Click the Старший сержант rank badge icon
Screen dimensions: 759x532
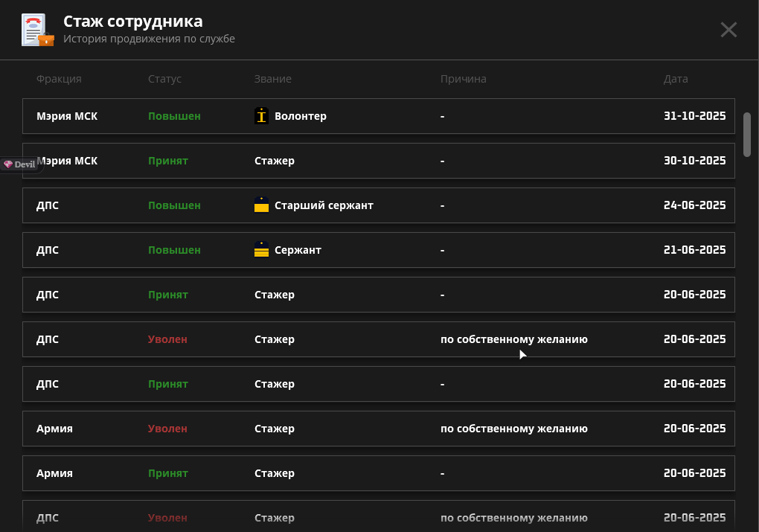[261, 205]
